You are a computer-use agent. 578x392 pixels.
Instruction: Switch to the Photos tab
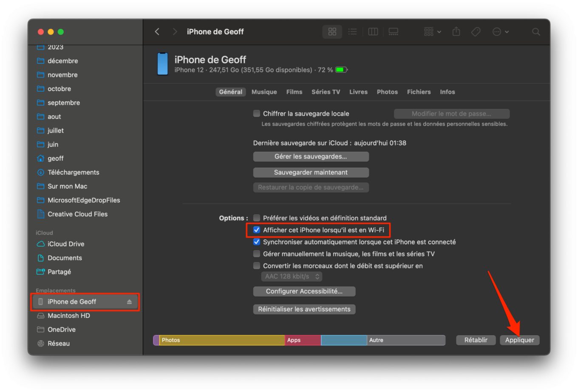[387, 92]
